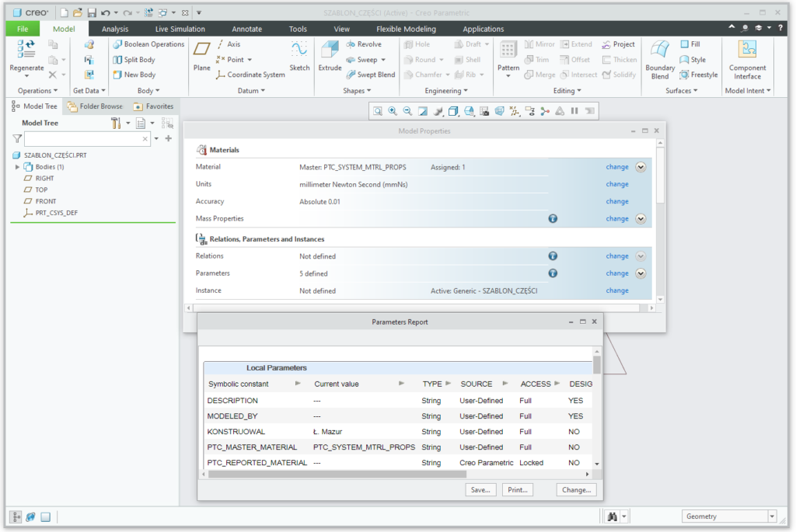
Task: Open the File menu
Action: click(23, 29)
